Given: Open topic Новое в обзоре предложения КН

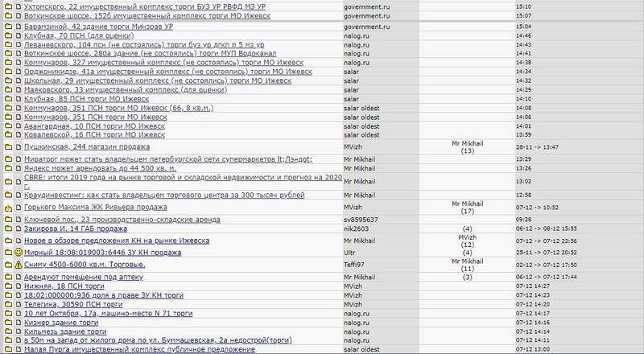Looking at the screenshot, I should pos(117,241).
